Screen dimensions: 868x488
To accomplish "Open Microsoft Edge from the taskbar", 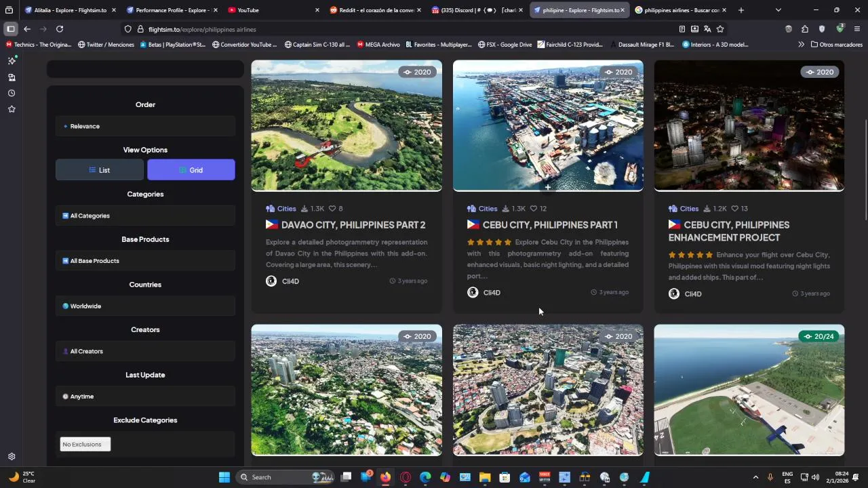I will pyautogui.click(x=425, y=477).
